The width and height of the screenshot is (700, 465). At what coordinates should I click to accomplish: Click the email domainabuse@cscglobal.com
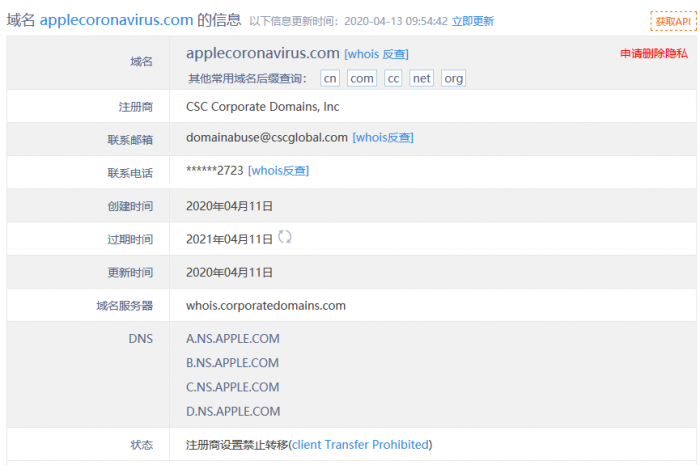tap(267, 137)
